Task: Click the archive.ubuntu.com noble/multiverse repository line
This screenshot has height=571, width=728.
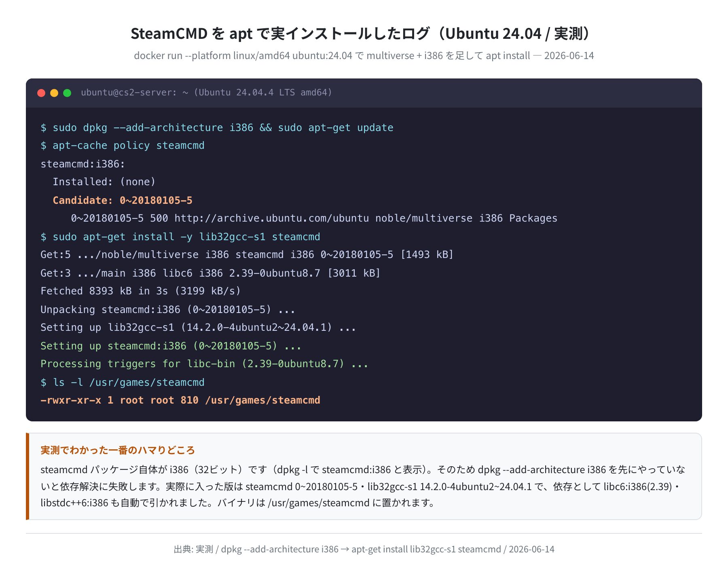Action: (314, 218)
